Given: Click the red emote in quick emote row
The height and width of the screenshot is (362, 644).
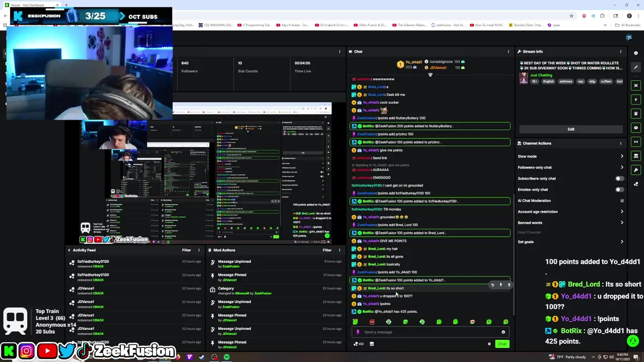Looking at the screenshot, I should 372,322.
